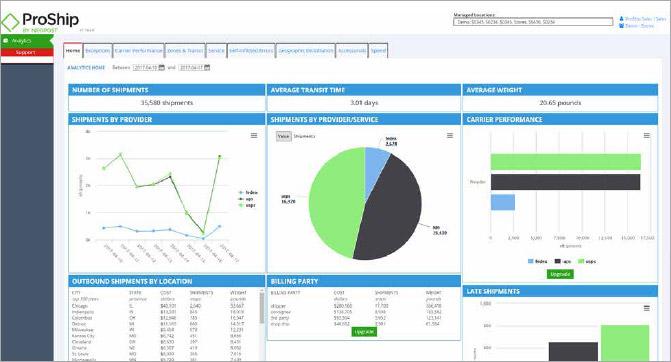Click the Analytics sidebar icon

(x=6, y=41)
